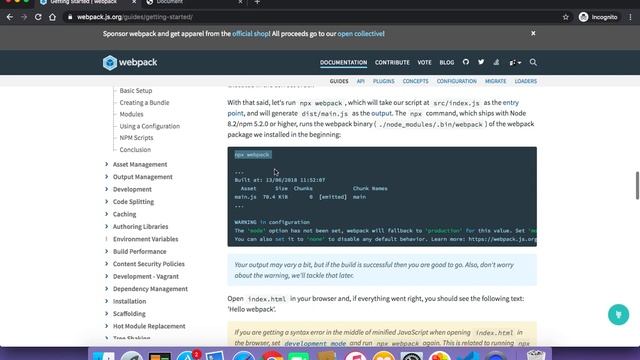Go to browser home page

[52, 17]
